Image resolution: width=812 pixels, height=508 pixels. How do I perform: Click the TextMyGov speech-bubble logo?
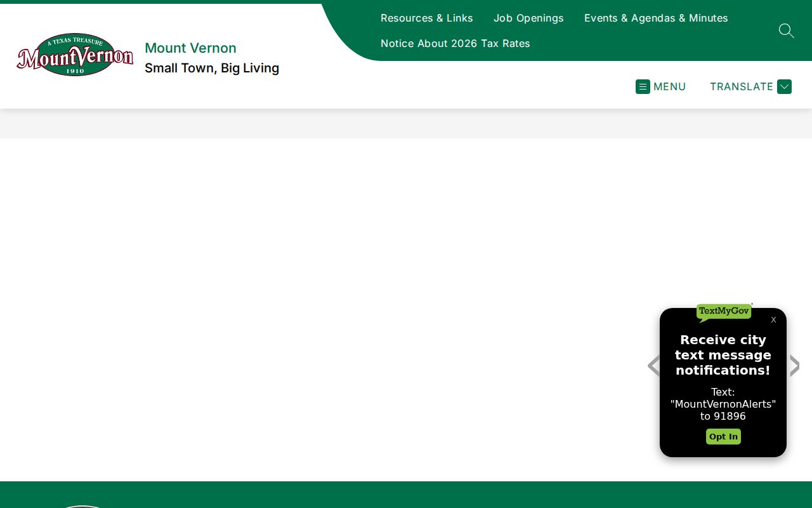(x=724, y=312)
